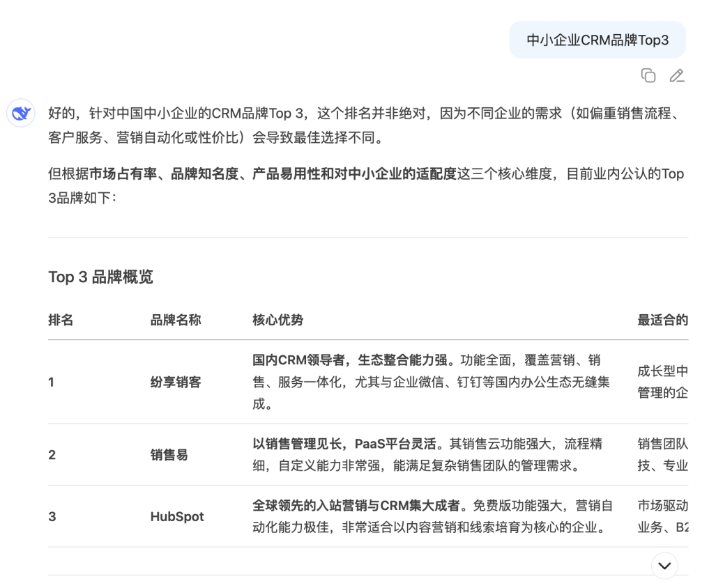Click the '市场驱动' cell in third row
716x588 pixels.
pos(662,516)
